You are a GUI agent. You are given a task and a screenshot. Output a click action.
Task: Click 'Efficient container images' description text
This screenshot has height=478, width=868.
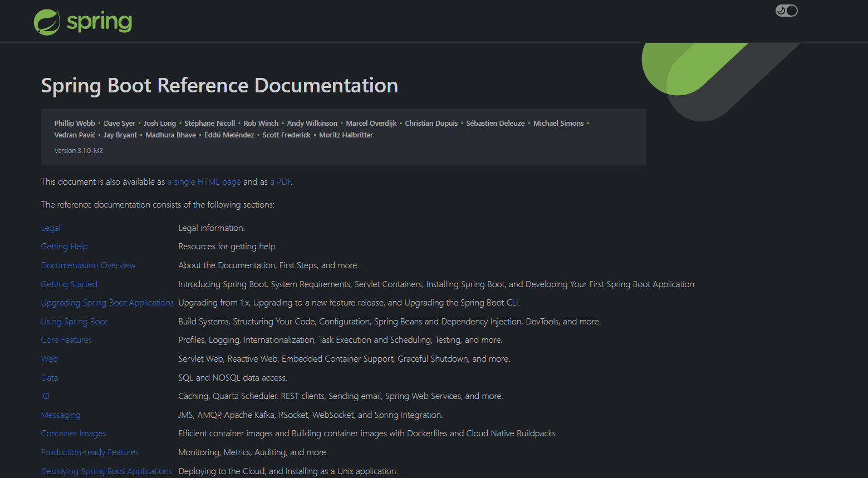click(x=367, y=433)
